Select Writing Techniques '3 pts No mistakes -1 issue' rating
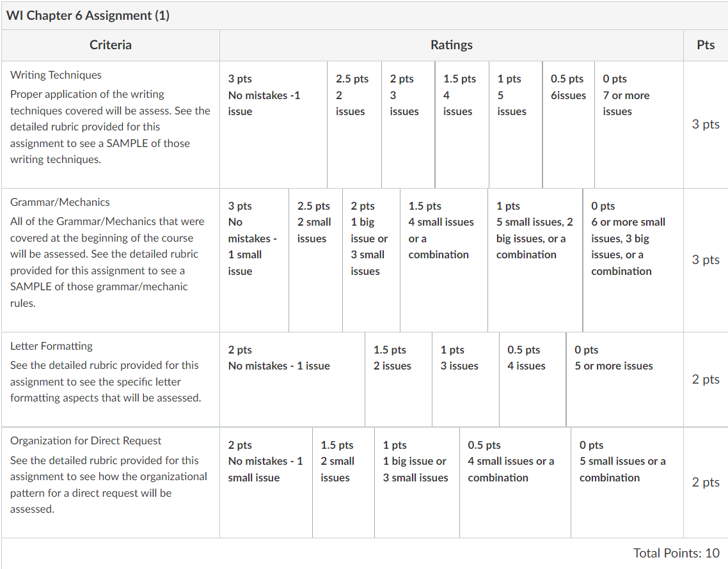Screen dimensions: 728x569 click(x=273, y=125)
